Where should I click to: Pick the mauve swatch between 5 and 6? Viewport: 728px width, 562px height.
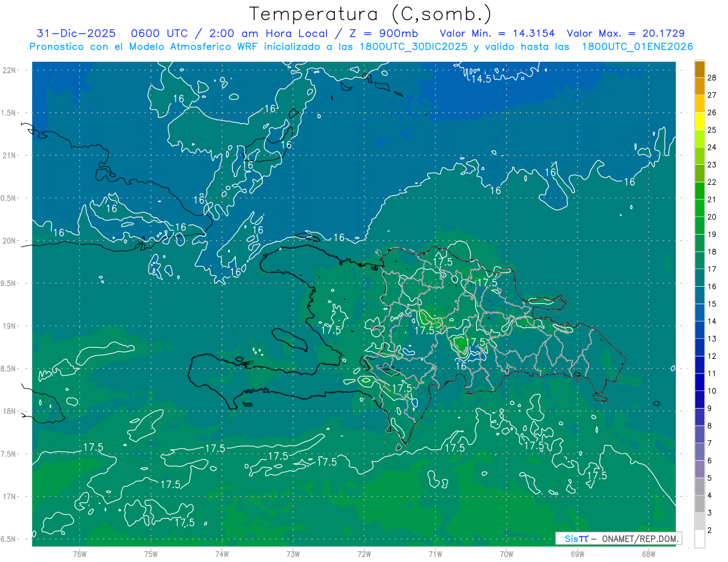[699, 469]
